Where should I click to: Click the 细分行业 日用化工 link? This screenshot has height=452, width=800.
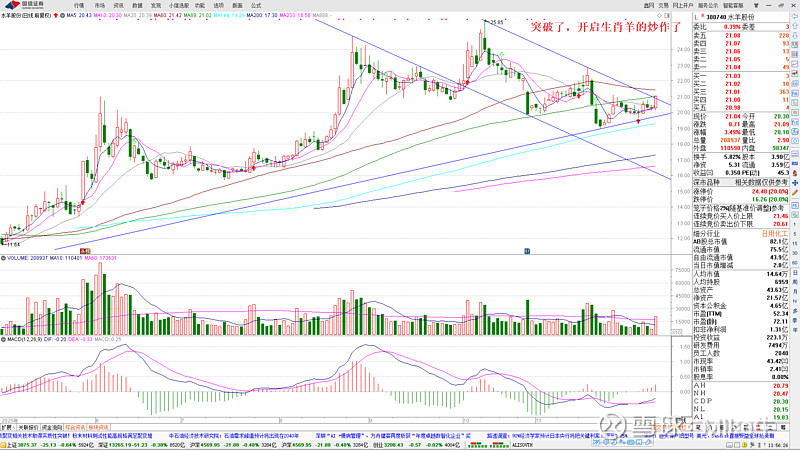pos(774,234)
